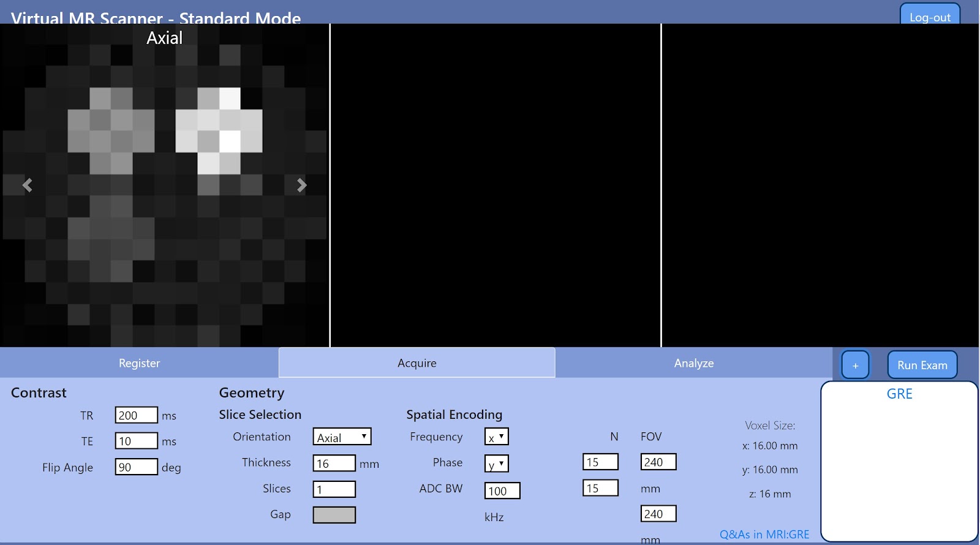
Task: Click the empty right image viewport
Action: tap(821, 185)
